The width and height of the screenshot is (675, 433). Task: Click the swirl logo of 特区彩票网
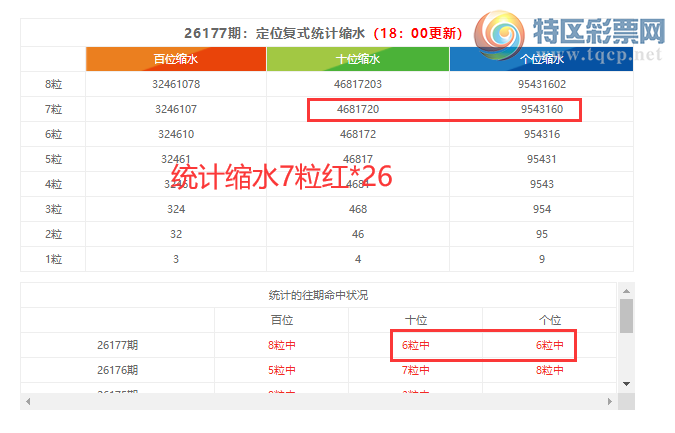tap(500, 34)
